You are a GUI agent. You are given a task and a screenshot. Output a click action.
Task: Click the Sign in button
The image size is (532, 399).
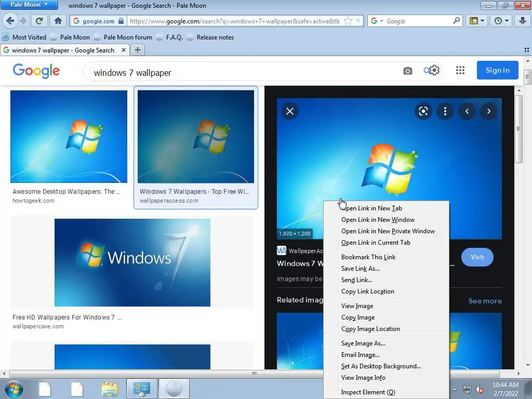tap(497, 70)
